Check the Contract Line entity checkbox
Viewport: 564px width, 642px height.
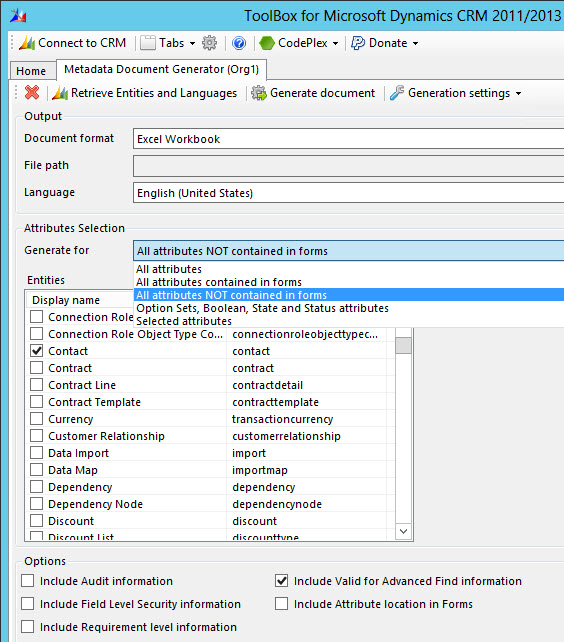click(36, 385)
